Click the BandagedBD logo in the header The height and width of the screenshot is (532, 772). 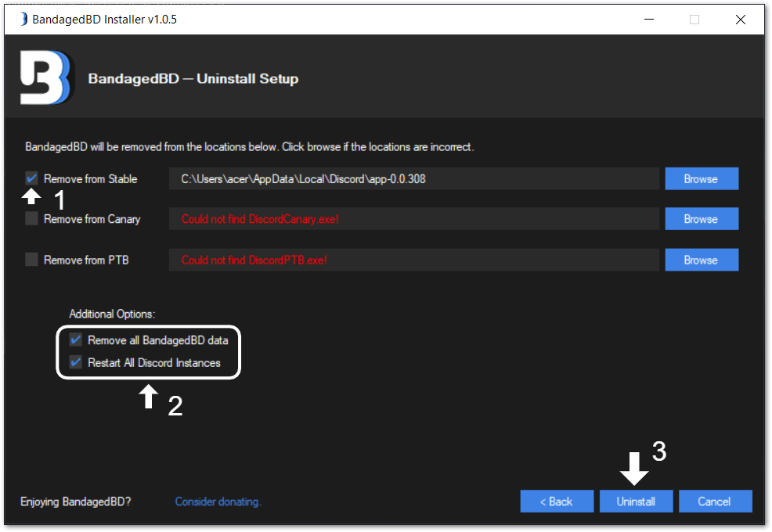pos(46,77)
